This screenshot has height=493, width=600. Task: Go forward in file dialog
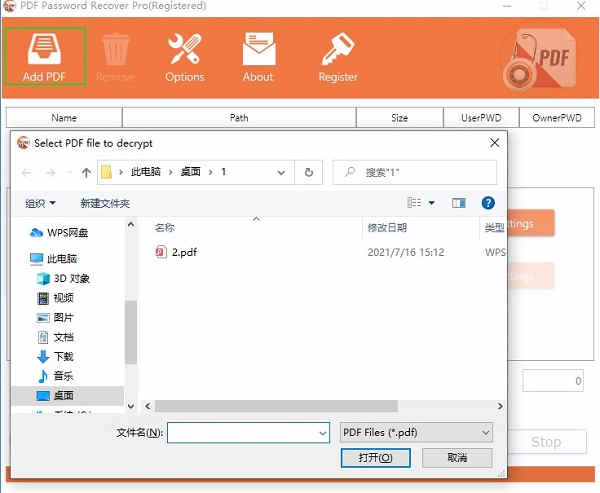coord(50,173)
